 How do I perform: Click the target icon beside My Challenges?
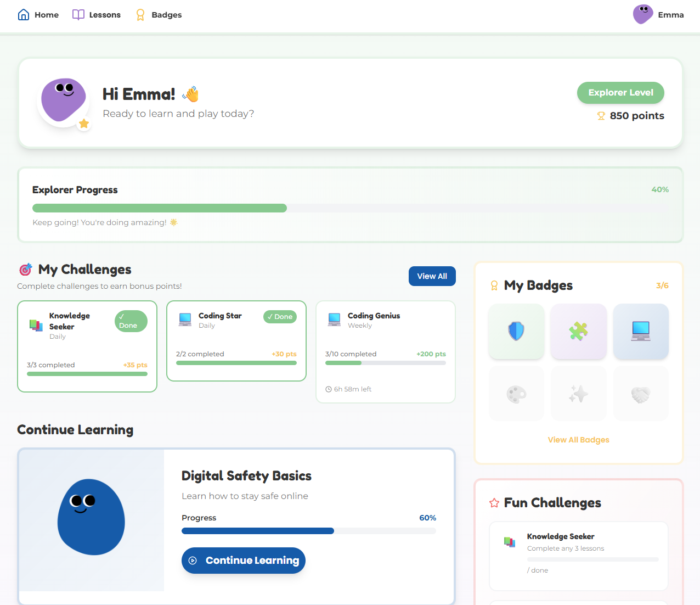coord(24,269)
